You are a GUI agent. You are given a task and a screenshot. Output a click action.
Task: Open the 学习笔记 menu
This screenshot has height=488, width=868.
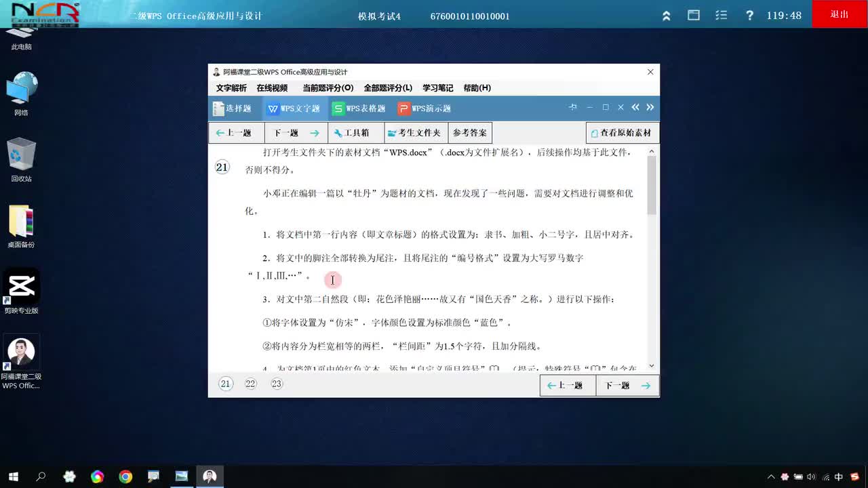click(437, 88)
